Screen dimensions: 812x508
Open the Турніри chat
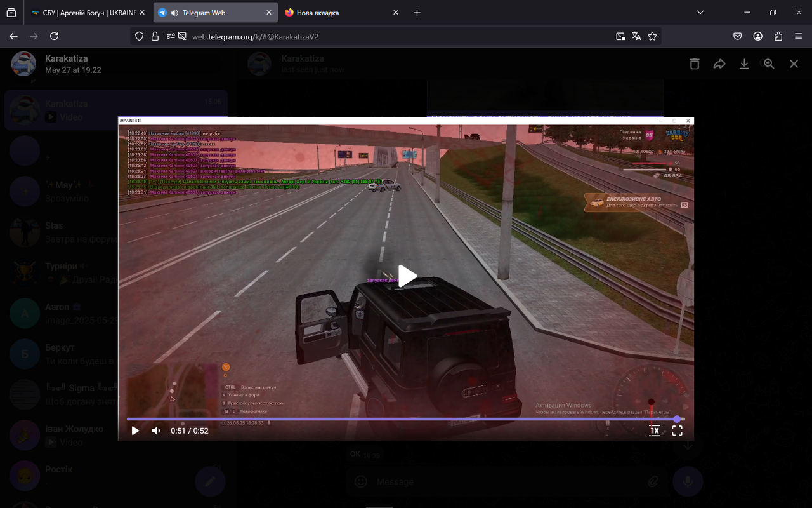[116, 273]
